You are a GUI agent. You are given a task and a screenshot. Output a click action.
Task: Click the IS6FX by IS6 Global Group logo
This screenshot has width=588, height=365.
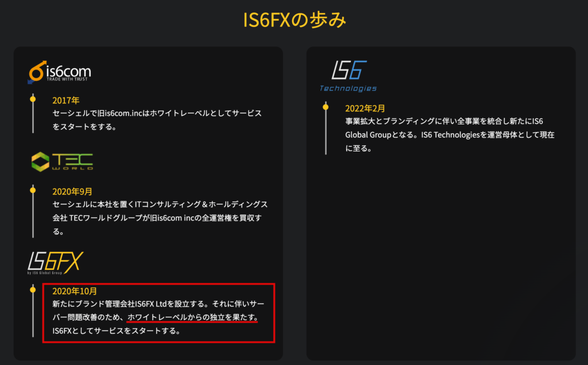56,263
